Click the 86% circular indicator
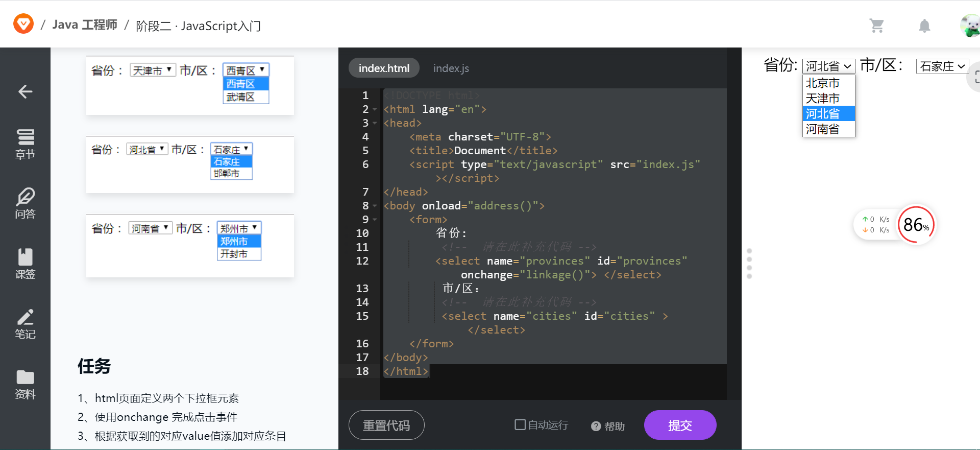The height and width of the screenshot is (450, 980). click(x=916, y=225)
